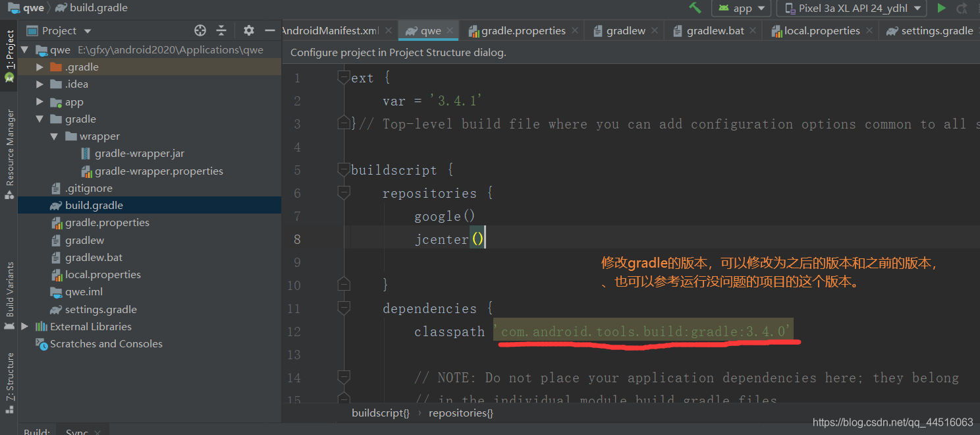The image size is (980, 435).
Task: Open the app run configuration dropdown
Action: 741,8
